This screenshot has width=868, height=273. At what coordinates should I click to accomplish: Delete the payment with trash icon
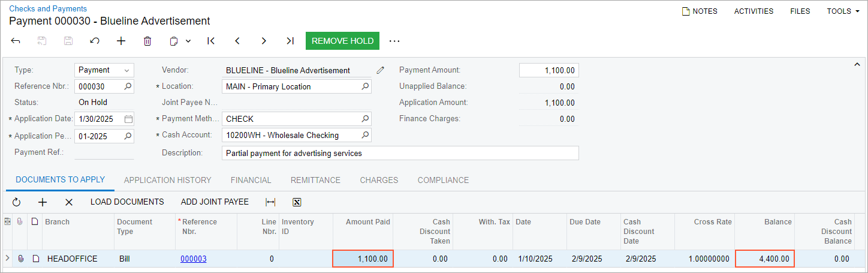pos(147,41)
